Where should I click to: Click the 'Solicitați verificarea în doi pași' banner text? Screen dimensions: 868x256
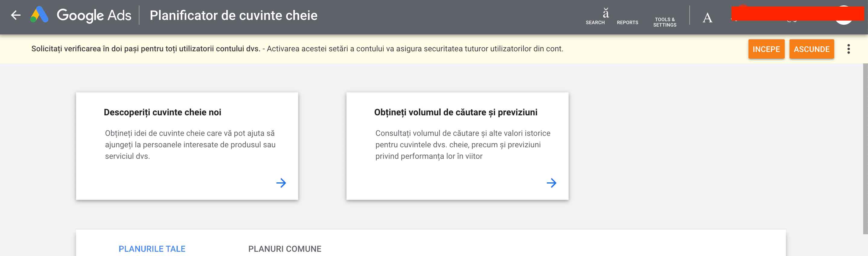(145, 49)
